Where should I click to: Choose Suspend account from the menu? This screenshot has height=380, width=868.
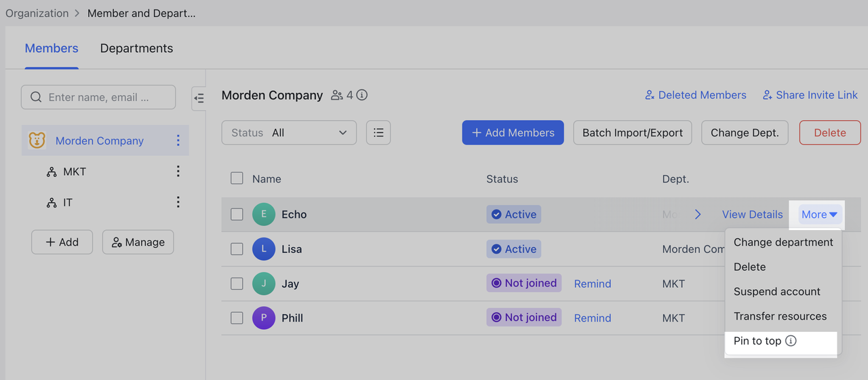[x=777, y=292]
